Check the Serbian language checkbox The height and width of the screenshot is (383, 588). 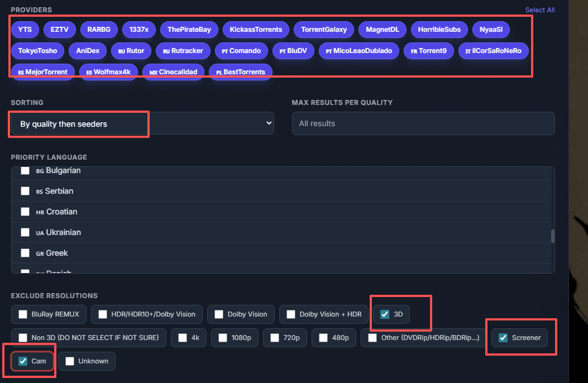pos(25,191)
